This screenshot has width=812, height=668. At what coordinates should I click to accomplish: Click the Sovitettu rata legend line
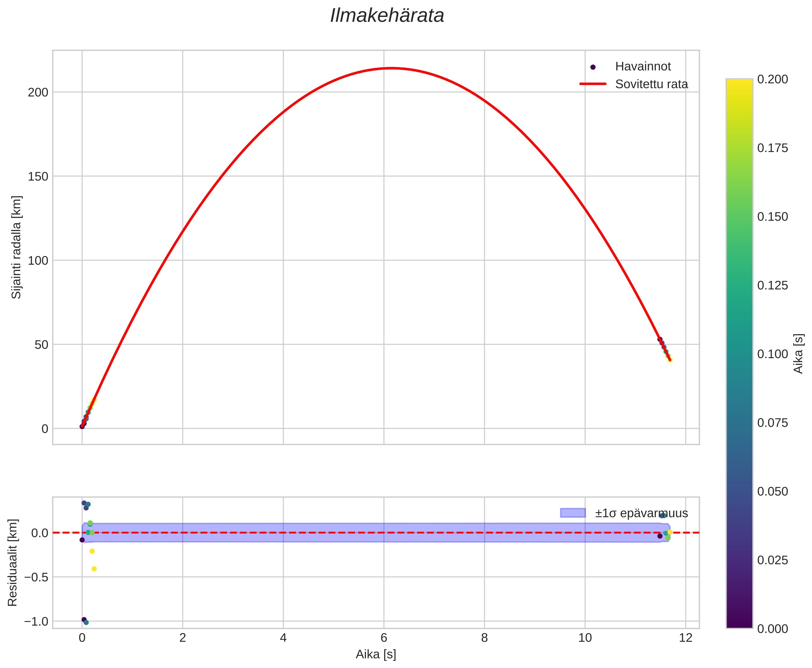593,84
